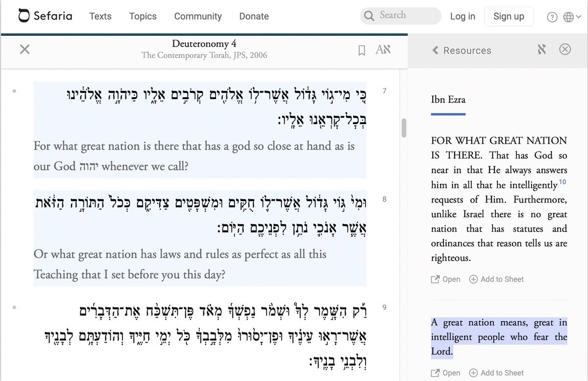Screen dimensions: 588x381
Task: Click the Search input field
Action: (x=407, y=16)
